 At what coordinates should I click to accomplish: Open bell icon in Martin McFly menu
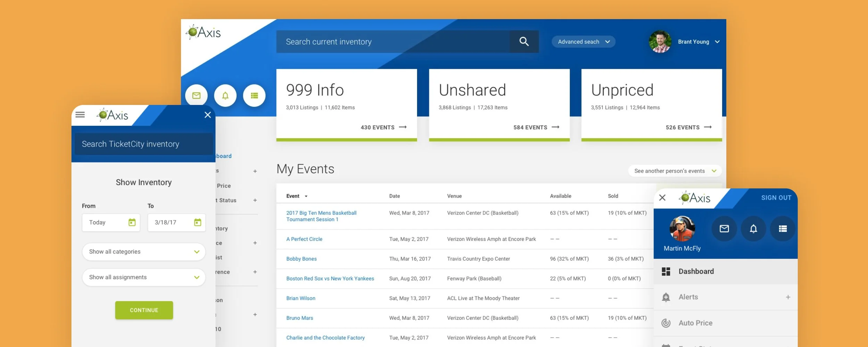click(753, 228)
